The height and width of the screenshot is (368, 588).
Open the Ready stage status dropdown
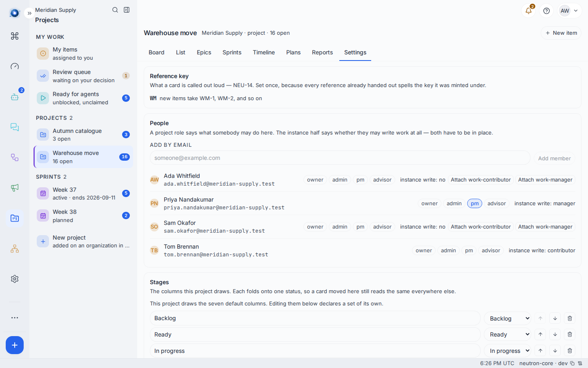508,334
